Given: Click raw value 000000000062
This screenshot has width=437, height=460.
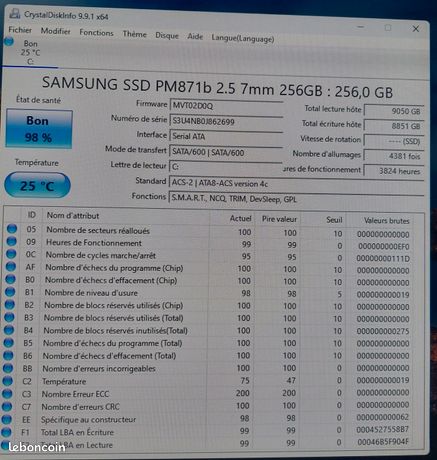Looking at the screenshot, I should 383,417.
